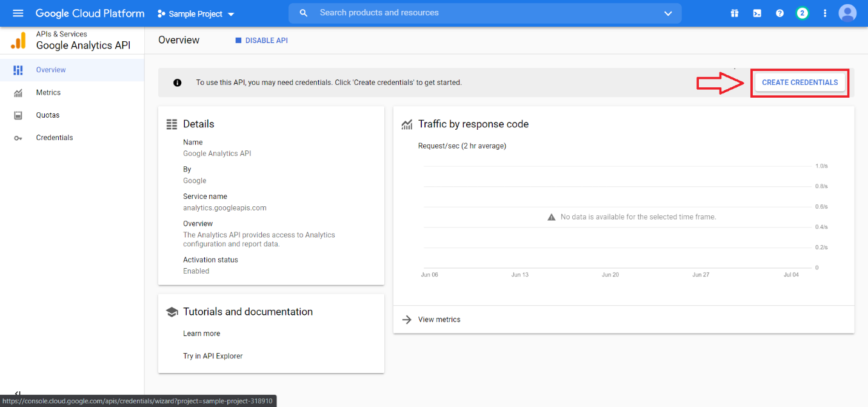868x407 pixels.
Task: Click the Credentials key sidebar icon
Action: pos(18,138)
